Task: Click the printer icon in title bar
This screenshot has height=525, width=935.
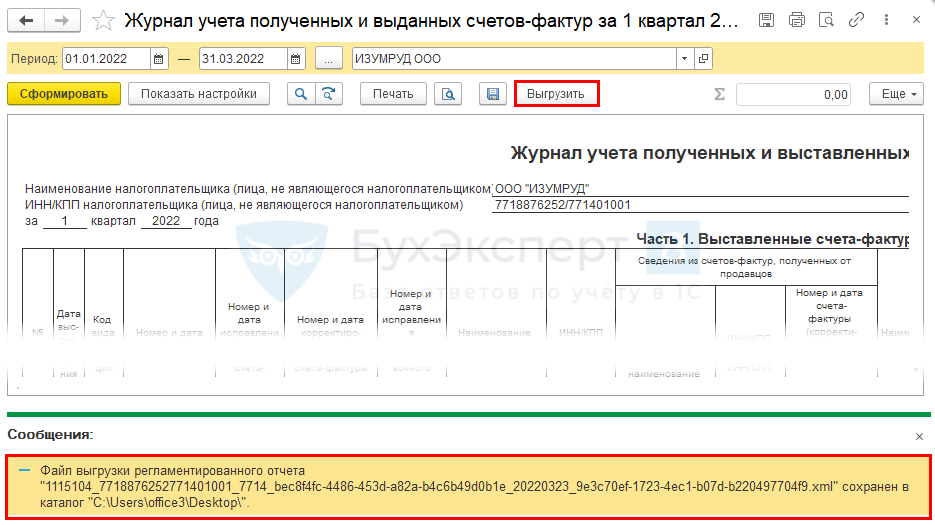Action: click(796, 20)
